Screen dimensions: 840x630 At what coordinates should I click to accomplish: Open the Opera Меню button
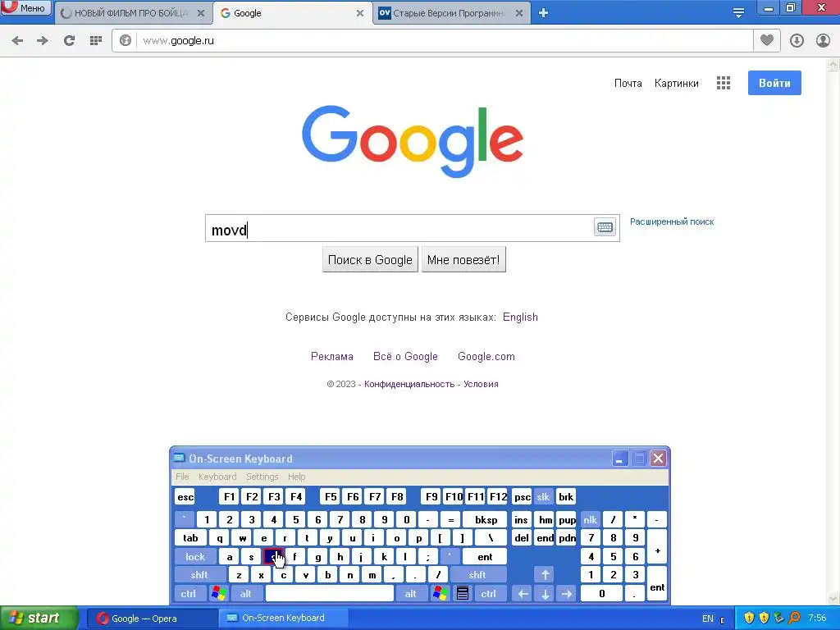point(25,8)
